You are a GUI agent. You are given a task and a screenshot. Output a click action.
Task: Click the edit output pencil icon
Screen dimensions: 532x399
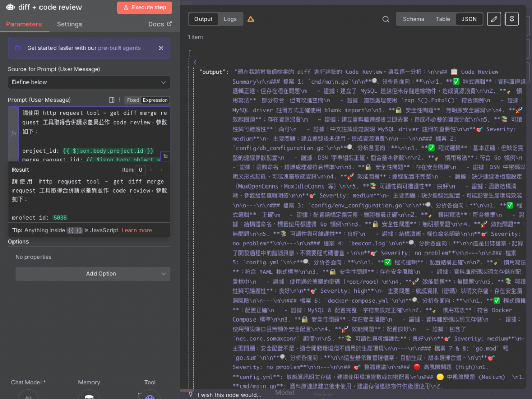494,19
